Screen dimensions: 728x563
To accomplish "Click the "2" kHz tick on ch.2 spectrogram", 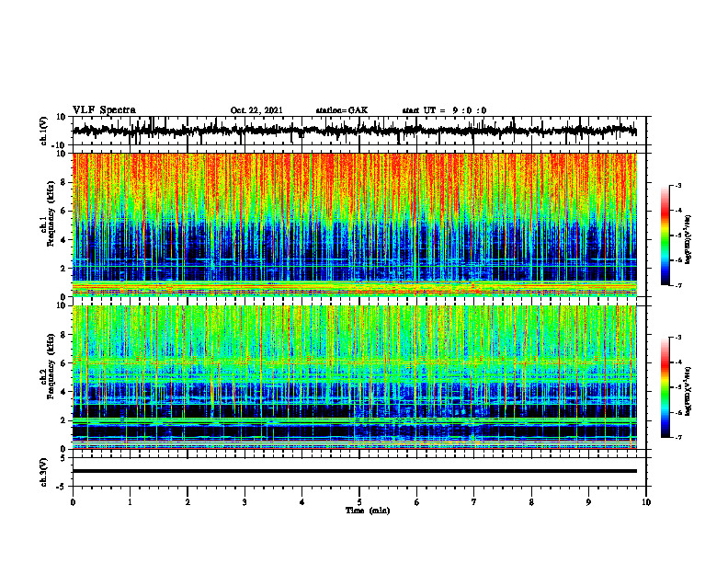I will pyautogui.click(x=63, y=420).
